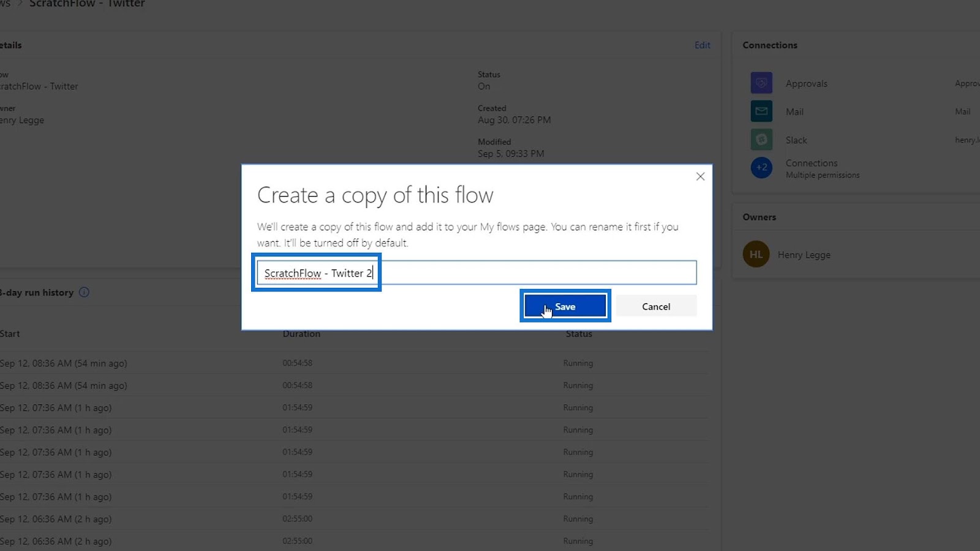Click the ScratchFlow - Twitter breadcrumb
The width and height of the screenshot is (980, 551).
pyautogui.click(x=87, y=4)
